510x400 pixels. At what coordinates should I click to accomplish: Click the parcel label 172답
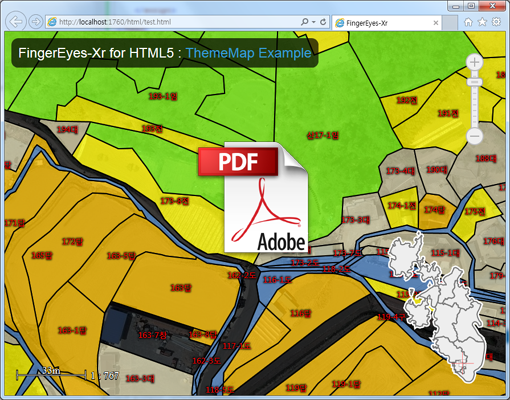pyautogui.click(x=72, y=242)
